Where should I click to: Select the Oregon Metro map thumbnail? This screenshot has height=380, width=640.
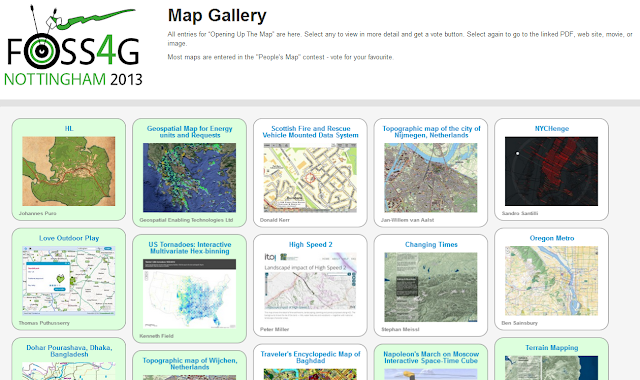(551, 280)
